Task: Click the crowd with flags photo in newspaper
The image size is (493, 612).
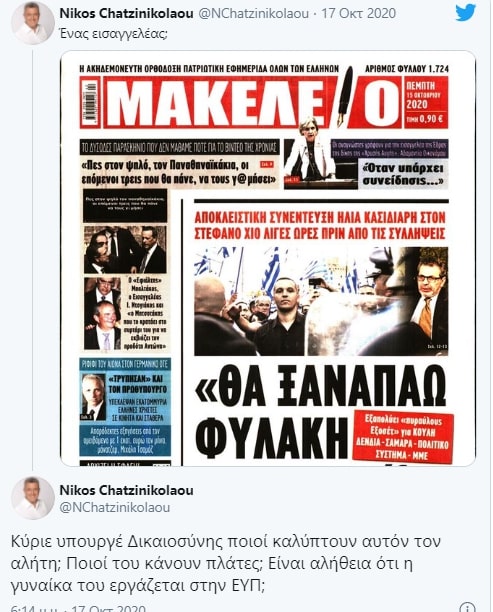Action: [321, 301]
